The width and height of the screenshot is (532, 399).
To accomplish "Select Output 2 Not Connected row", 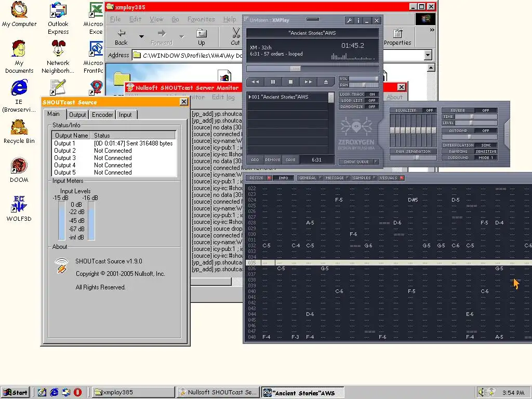I will pos(114,151).
